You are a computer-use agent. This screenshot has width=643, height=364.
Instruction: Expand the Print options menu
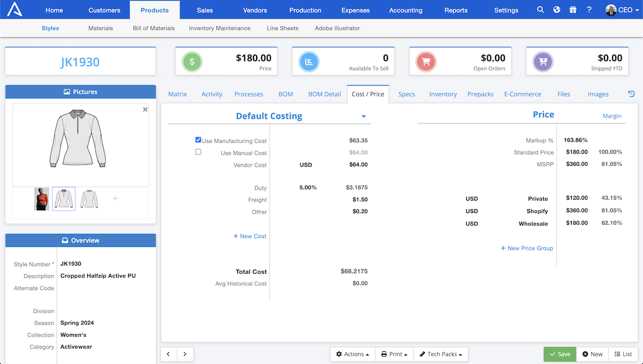click(x=394, y=354)
